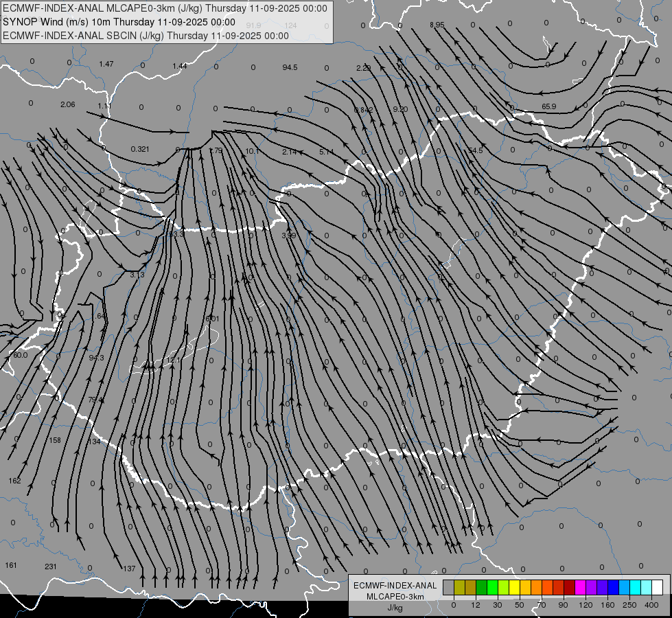Click legend label ECMWF-INDEX-ANAL
This screenshot has width=672, height=618.
(x=395, y=586)
